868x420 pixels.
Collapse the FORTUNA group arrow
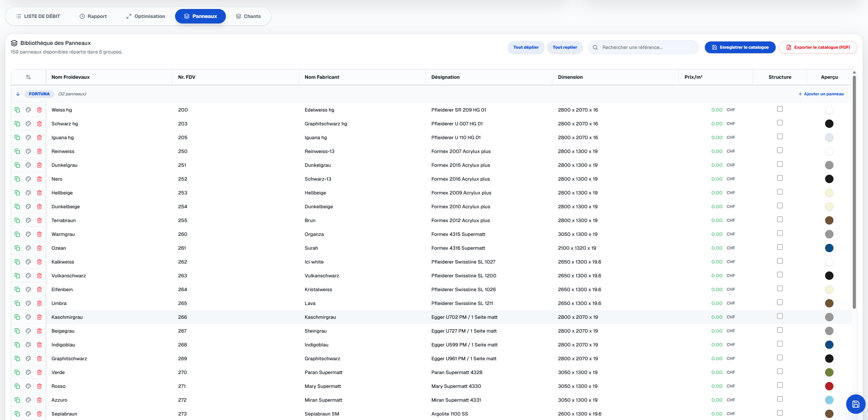(18, 94)
